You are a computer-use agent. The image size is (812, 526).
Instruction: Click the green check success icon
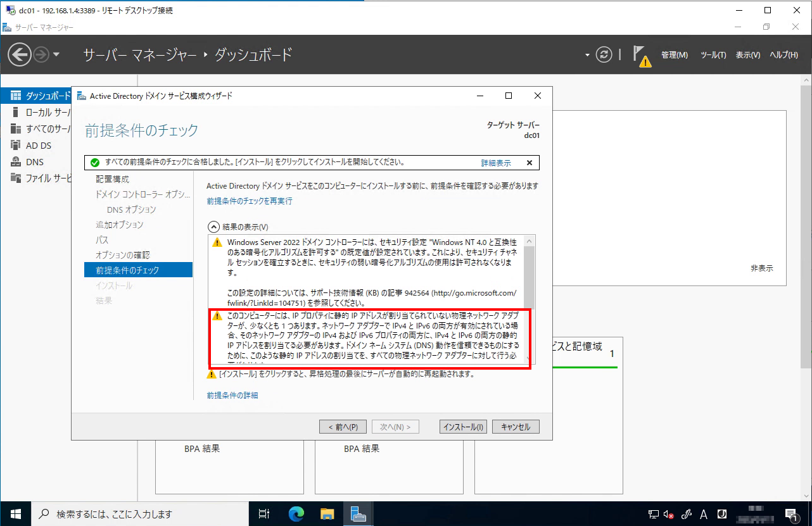coord(95,163)
